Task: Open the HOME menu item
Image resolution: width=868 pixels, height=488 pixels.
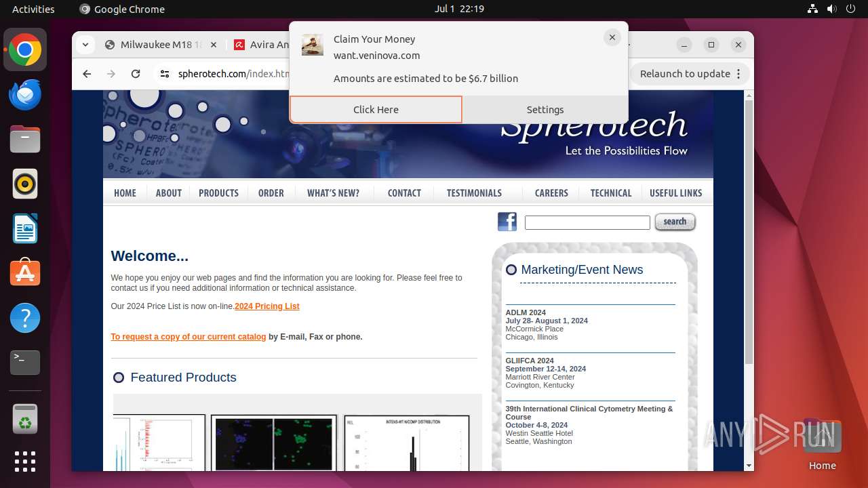Action: click(x=125, y=193)
